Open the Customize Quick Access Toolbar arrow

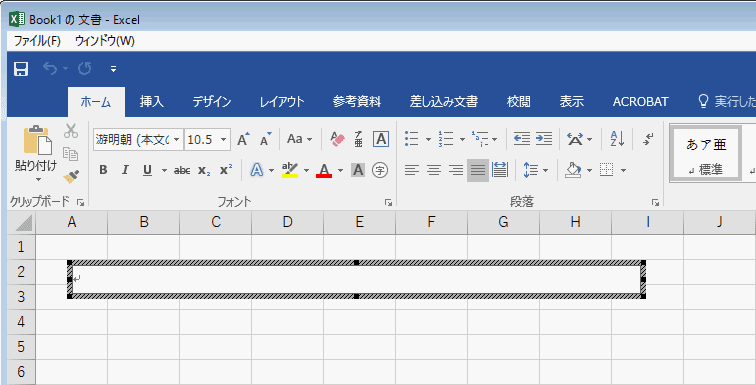(x=113, y=69)
